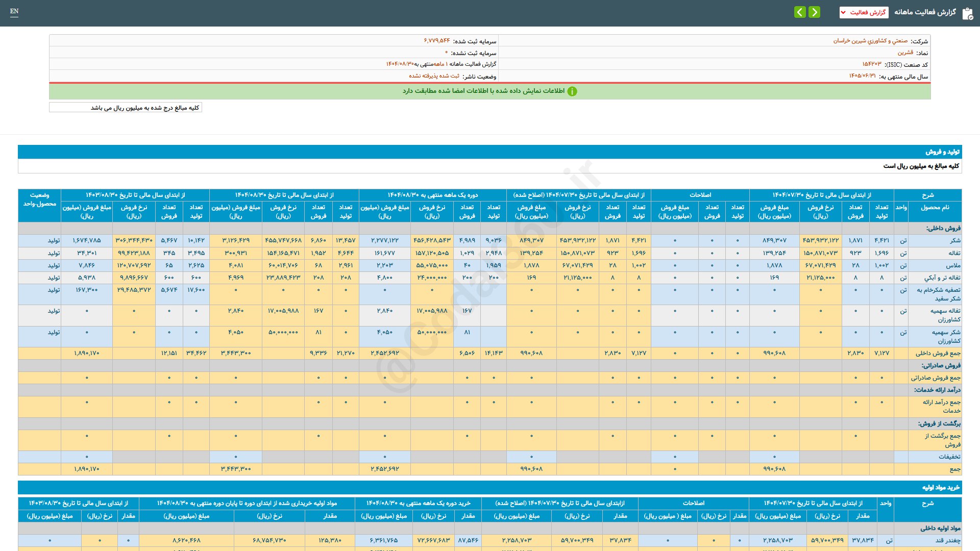Select the شکر product row label

[955, 240]
